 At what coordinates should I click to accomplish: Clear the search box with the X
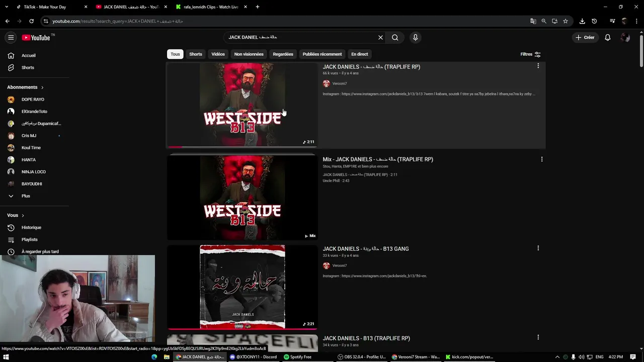coord(380,37)
